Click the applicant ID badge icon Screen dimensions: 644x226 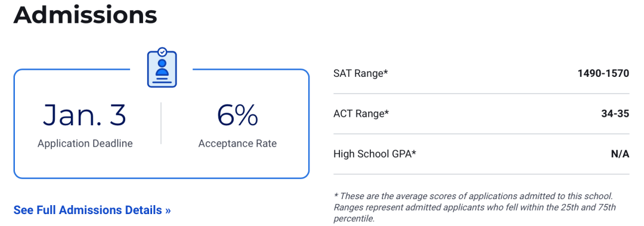tap(162, 67)
